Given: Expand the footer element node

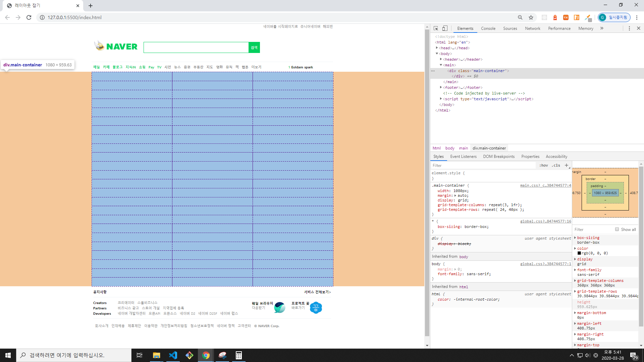Looking at the screenshot, I should [x=441, y=87].
